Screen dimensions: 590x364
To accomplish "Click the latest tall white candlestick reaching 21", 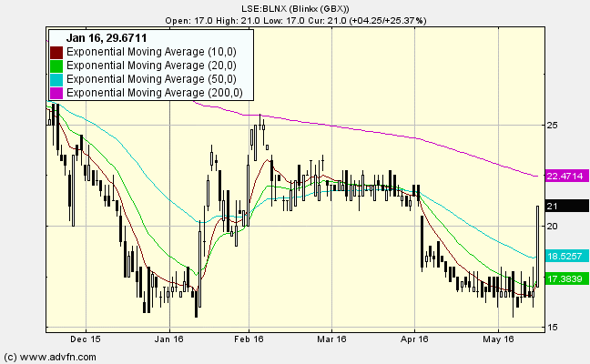I will (x=538, y=247).
